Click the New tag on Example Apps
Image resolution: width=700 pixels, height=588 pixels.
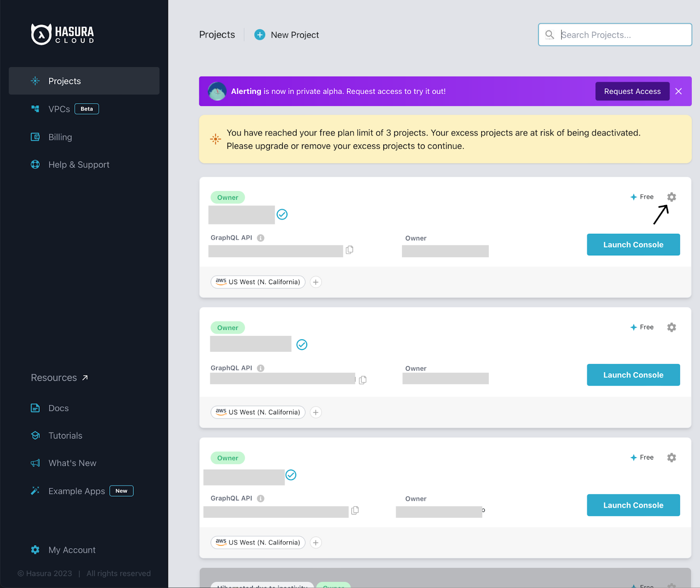coord(122,491)
